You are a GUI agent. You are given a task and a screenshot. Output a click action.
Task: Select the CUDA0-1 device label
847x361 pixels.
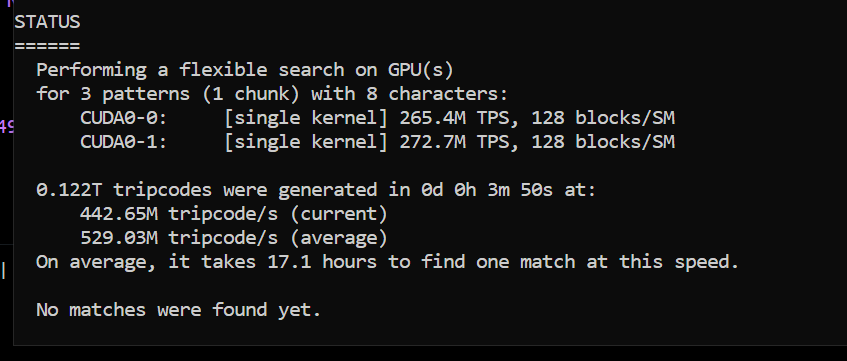[124, 142]
